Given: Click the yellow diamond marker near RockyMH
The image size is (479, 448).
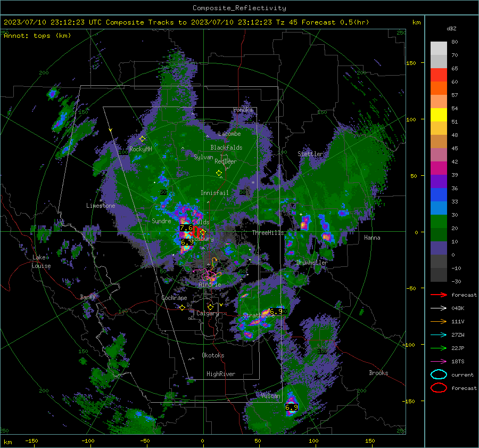Looking at the screenshot, I should (x=142, y=139).
